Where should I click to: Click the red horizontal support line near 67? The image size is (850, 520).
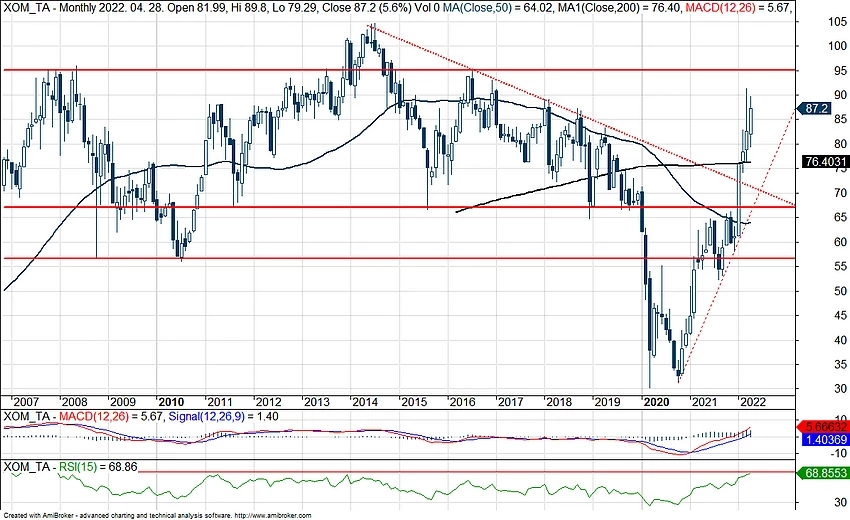300,207
